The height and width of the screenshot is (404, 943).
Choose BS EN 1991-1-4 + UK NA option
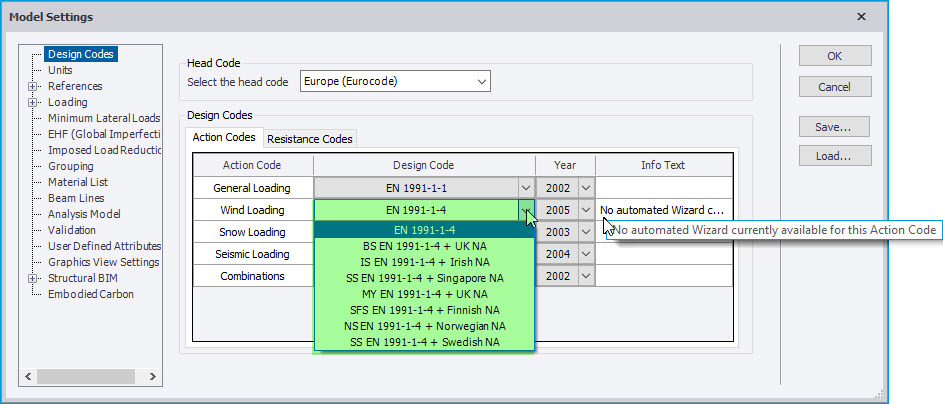pos(424,246)
